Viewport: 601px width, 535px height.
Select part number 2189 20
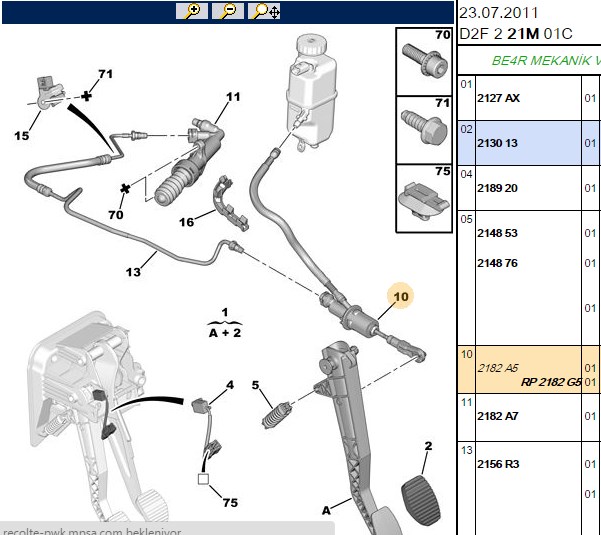(x=497, y=188)
